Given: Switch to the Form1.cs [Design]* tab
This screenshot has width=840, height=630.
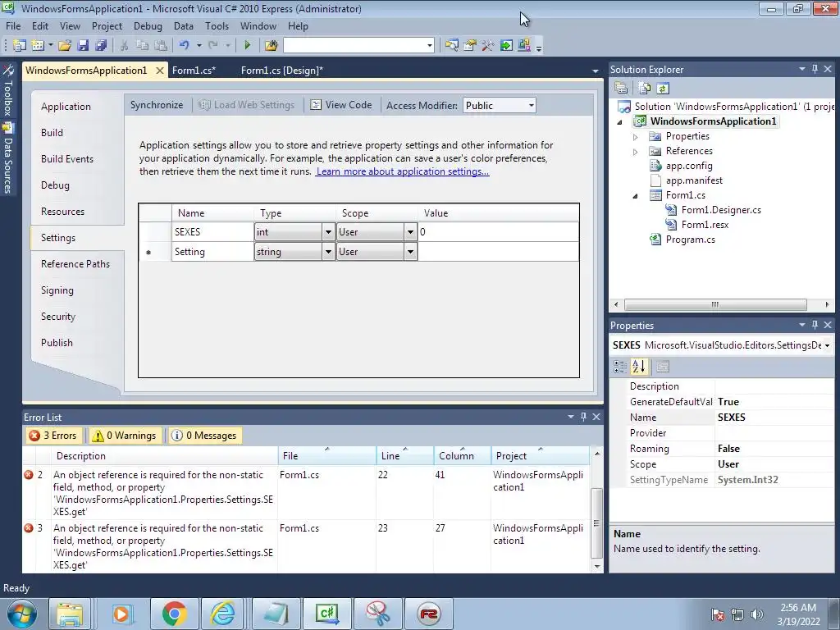Looking at the screenshot, I should click(282, 71).
